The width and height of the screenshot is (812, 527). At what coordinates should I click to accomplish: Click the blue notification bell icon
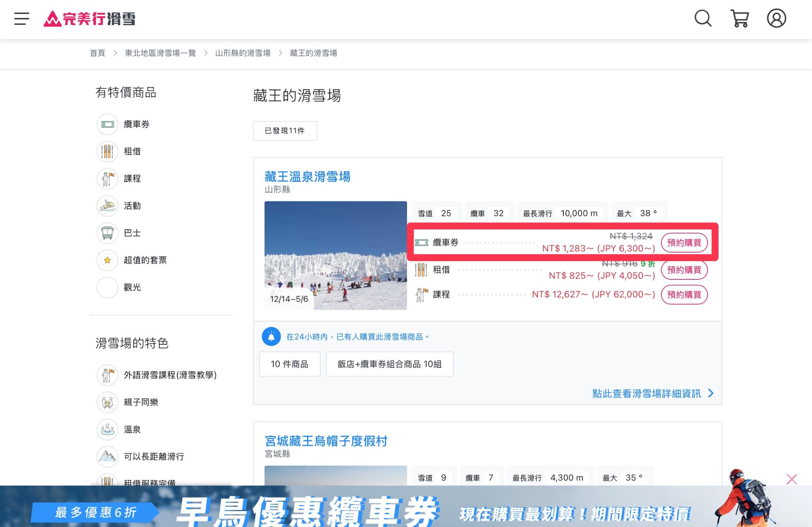(271, 336)
